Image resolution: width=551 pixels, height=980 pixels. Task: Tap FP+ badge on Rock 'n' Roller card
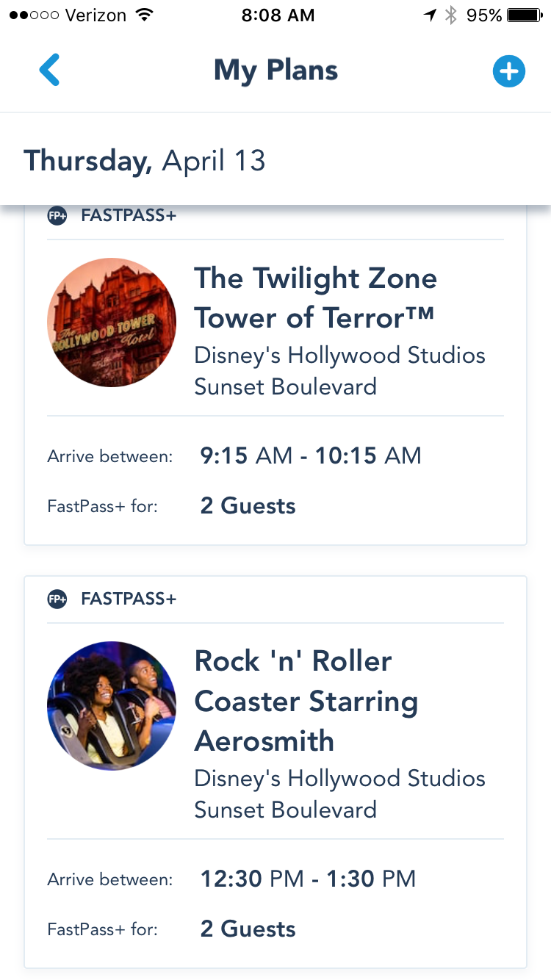click(57, 599)
